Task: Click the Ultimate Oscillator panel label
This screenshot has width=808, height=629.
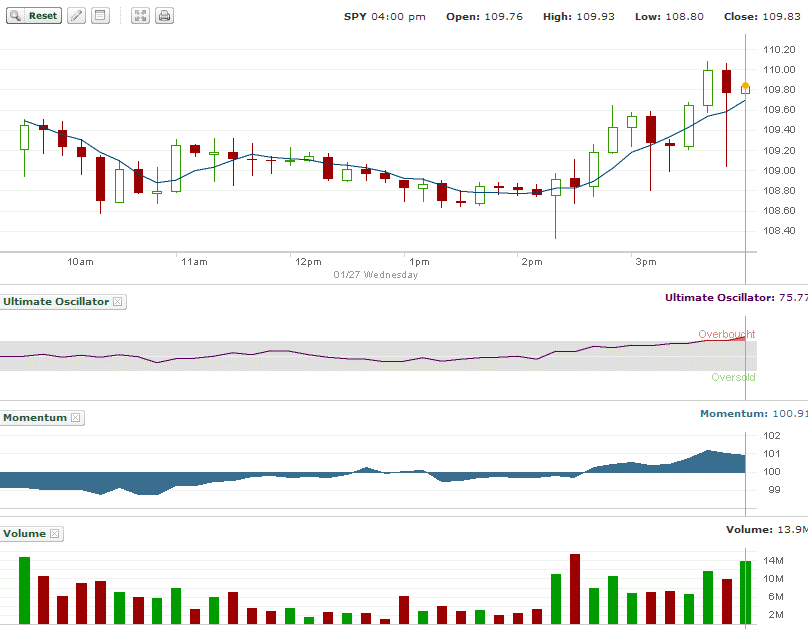Action: (x=56, y=302)
